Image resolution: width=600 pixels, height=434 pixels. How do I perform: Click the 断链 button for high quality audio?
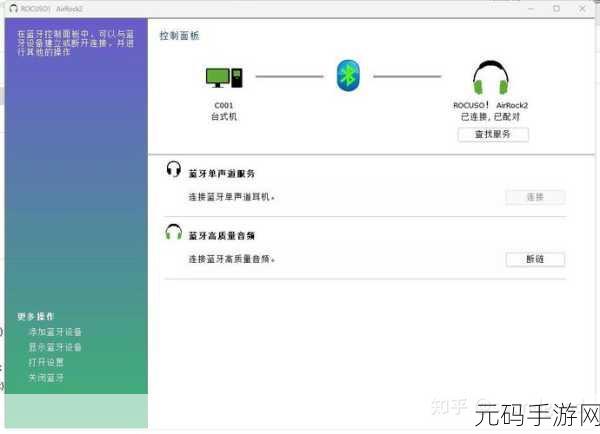coord(535,259)
